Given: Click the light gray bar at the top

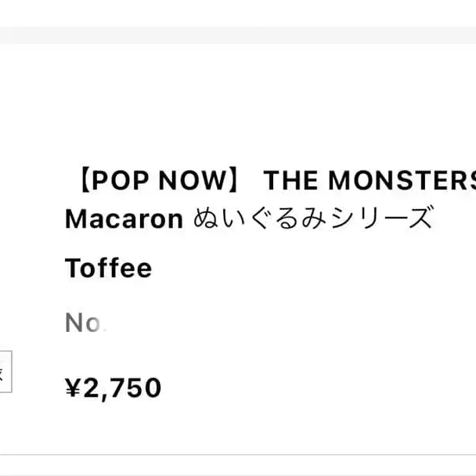Looking at the screenshot, I should 238,34.
